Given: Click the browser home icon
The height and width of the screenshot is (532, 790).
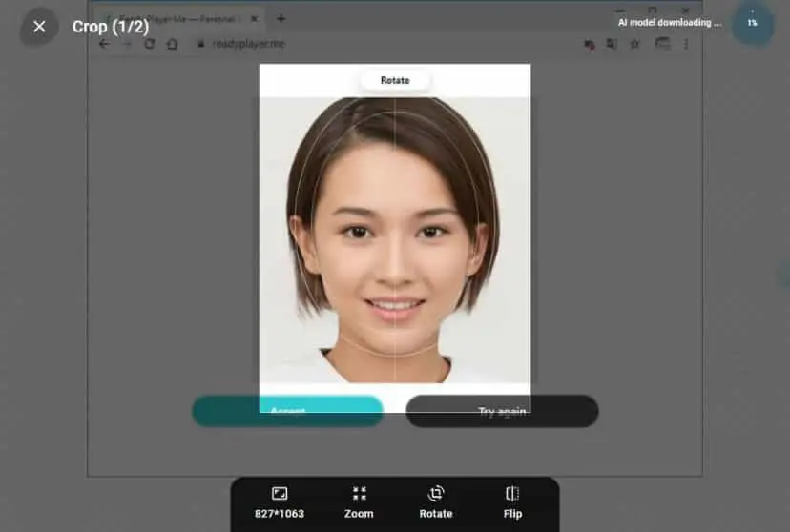Looking at the screenshot, I should pos(173,44).
